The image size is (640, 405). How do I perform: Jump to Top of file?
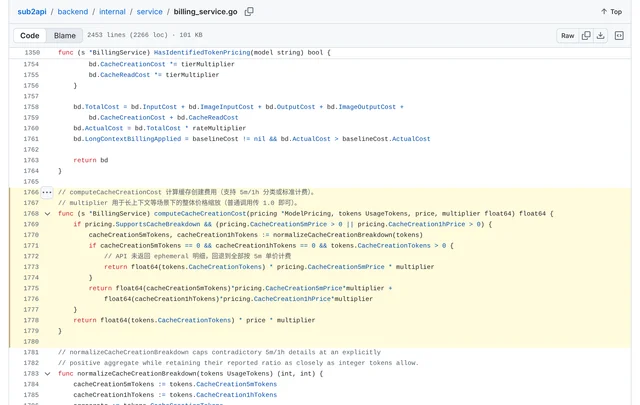(x=611, y=12)
